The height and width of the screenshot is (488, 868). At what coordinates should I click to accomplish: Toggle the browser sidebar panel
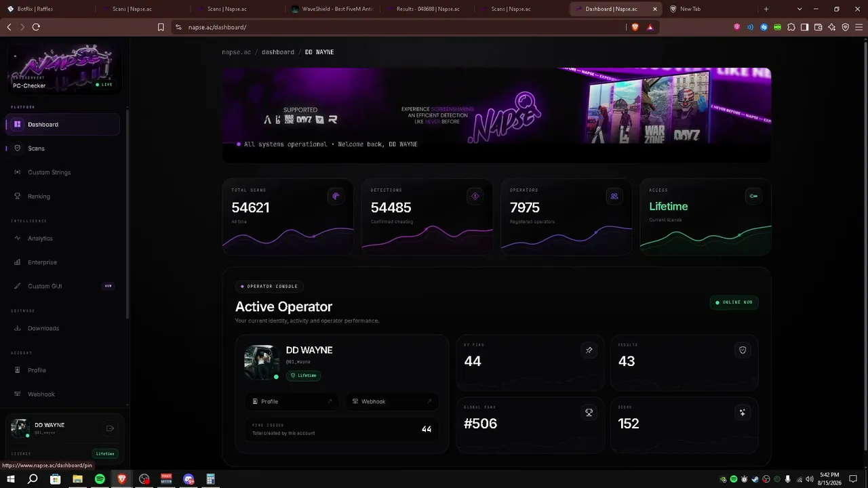[x=804, y=27]
